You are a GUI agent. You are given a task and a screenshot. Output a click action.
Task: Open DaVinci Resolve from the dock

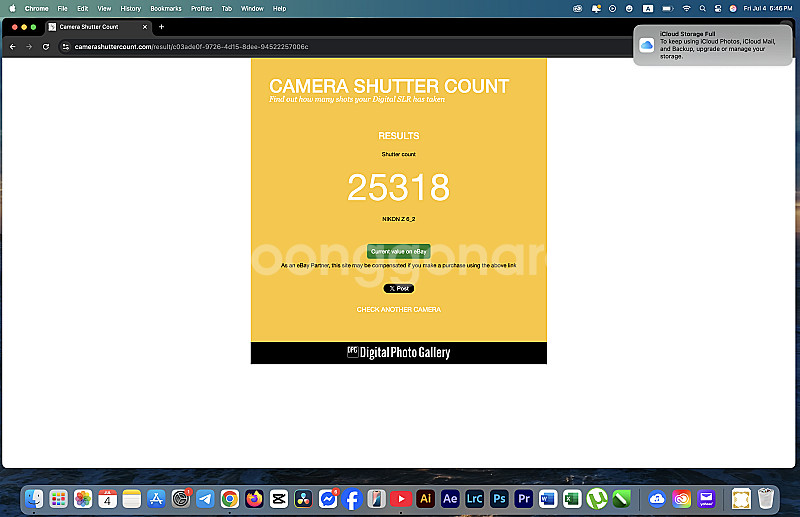point(303,499)
